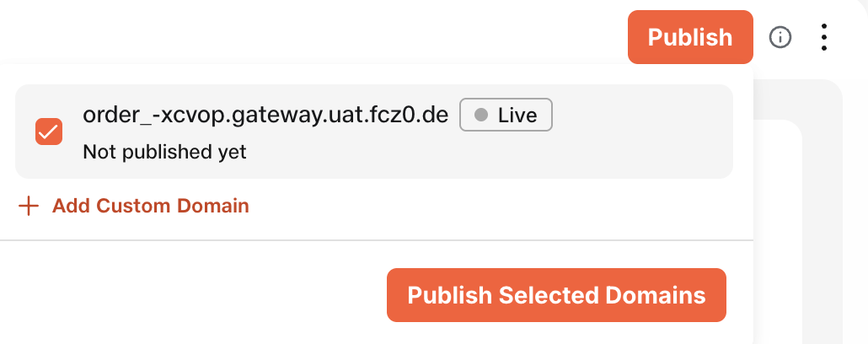
Task: Click the word "Live" in the badge
Action: click(x=517, y=116)
